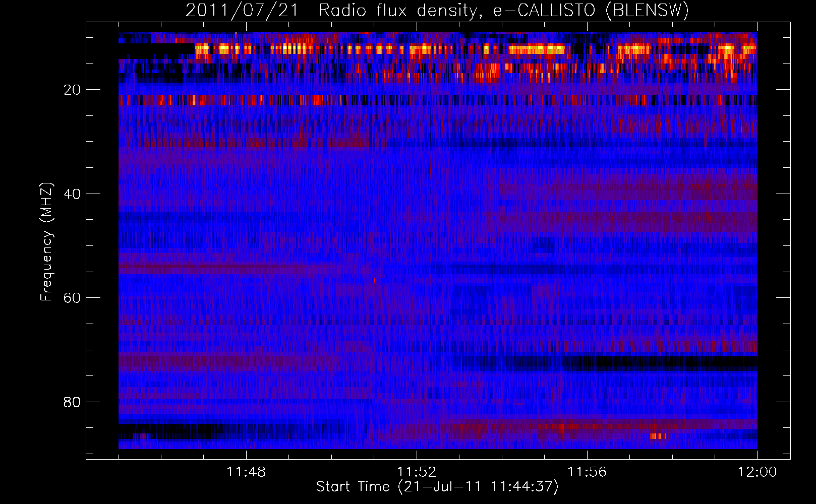Click the 11:48 time tick label
The width and height of the screenshot is (816, 504).
pos(246,472)
